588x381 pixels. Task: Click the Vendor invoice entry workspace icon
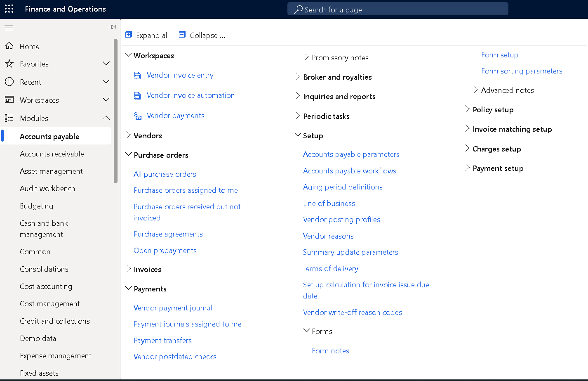point(137,75)
